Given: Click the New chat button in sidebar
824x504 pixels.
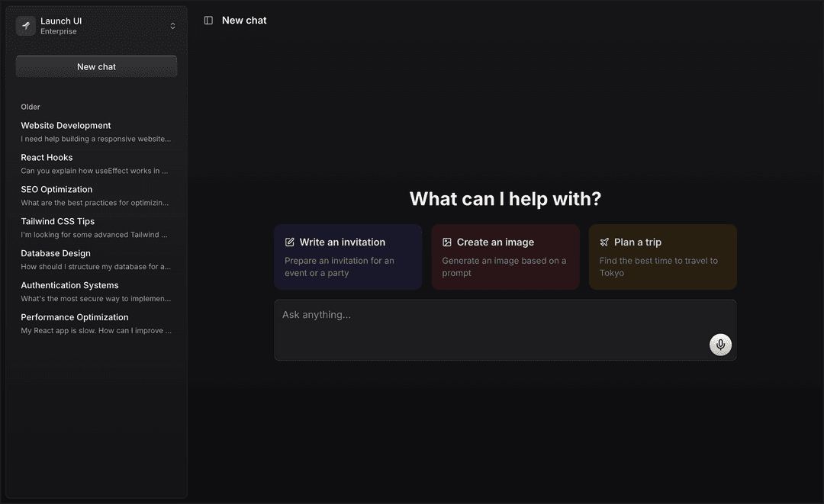Looking at the screenshot, I should point(96,66).
